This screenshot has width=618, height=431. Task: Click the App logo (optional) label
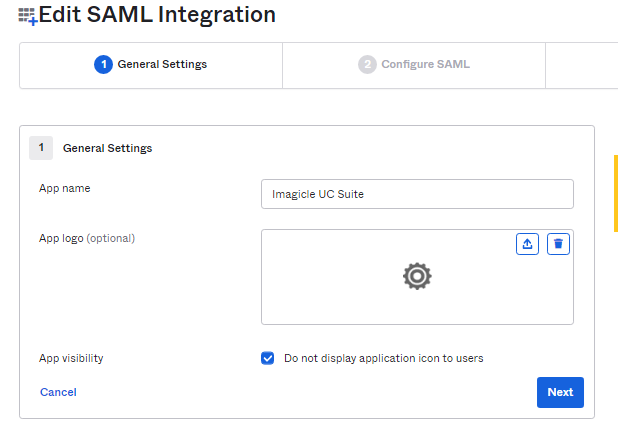pyautogui.click(x=87, y=238)
